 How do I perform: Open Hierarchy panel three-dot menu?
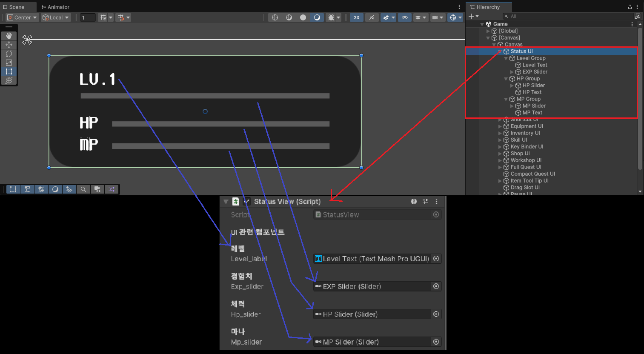pos(637,7)
